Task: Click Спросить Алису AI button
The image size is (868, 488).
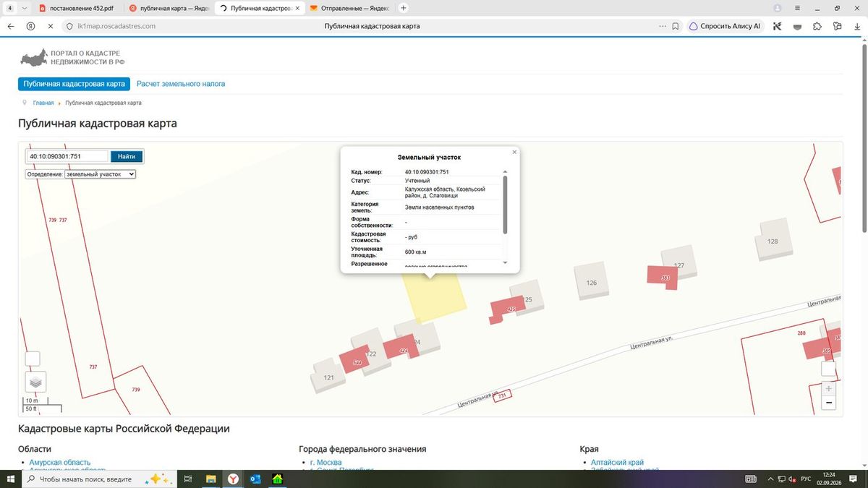Action: 725,26
